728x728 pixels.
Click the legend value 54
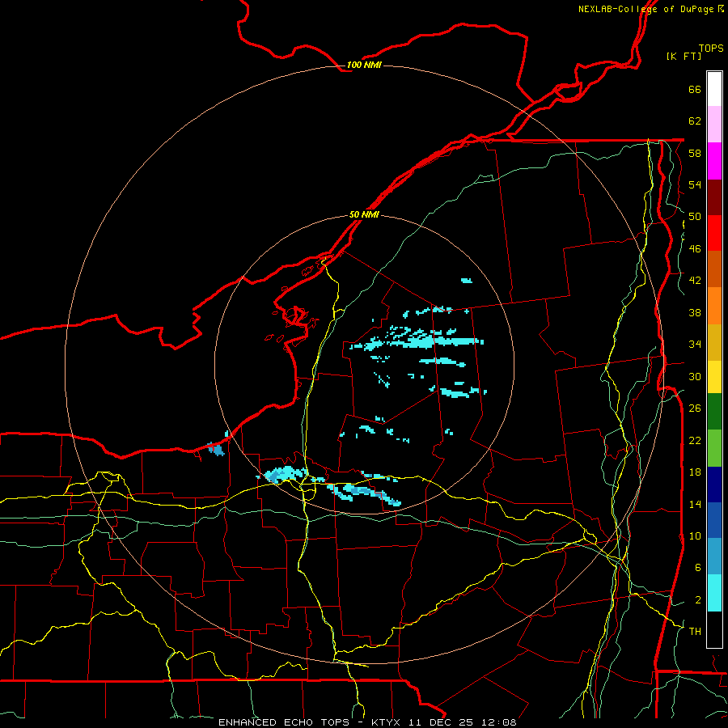695,184
